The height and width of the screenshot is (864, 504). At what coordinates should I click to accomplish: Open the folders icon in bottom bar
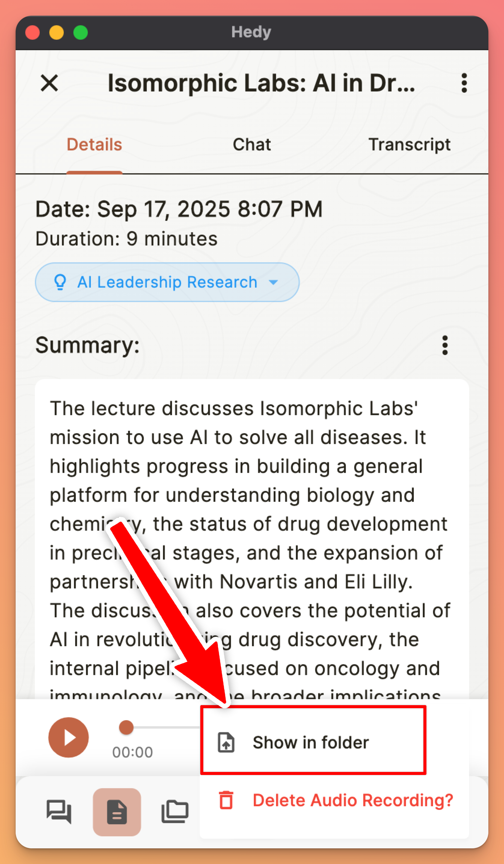pos(175,812)
